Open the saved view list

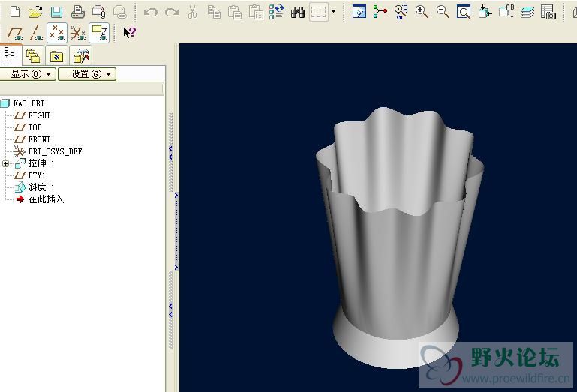(506, 12)
